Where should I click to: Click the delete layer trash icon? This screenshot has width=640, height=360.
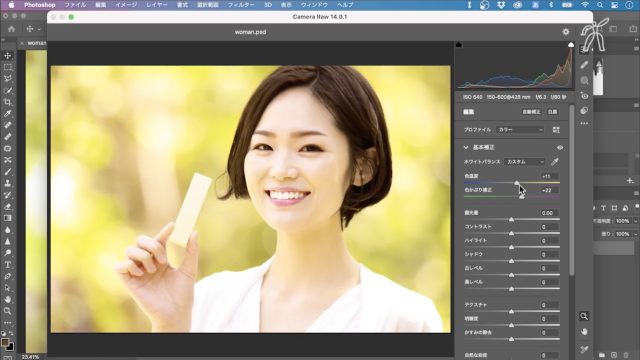626,355
